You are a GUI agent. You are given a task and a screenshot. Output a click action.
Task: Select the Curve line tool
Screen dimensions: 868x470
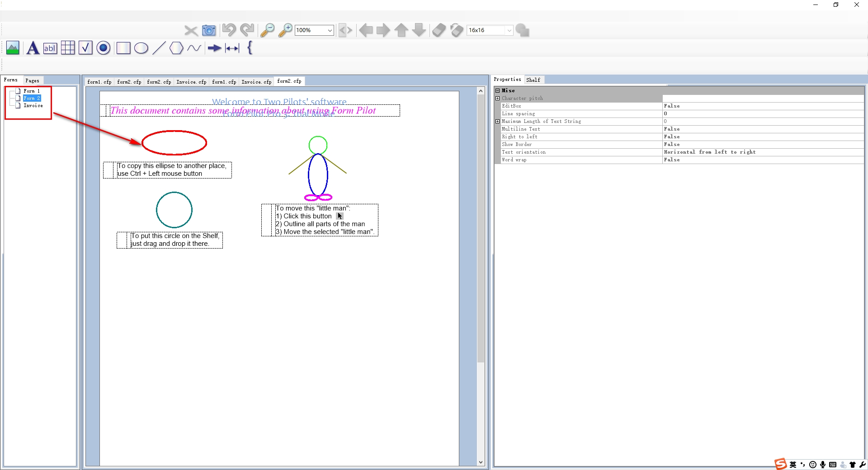point(194,47)
